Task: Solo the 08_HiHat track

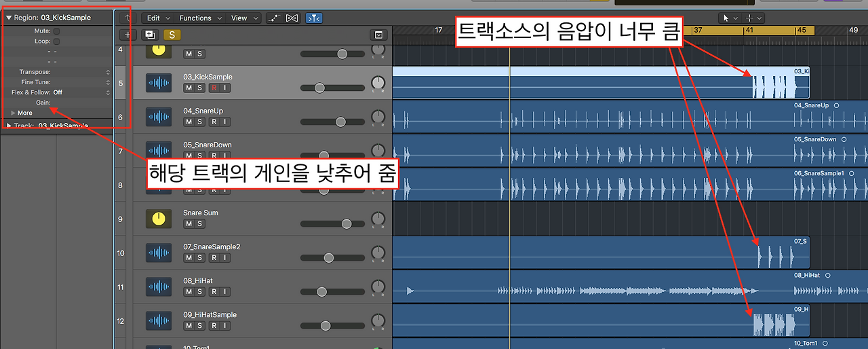Action: pyautogui.click(x=200, y=292)
